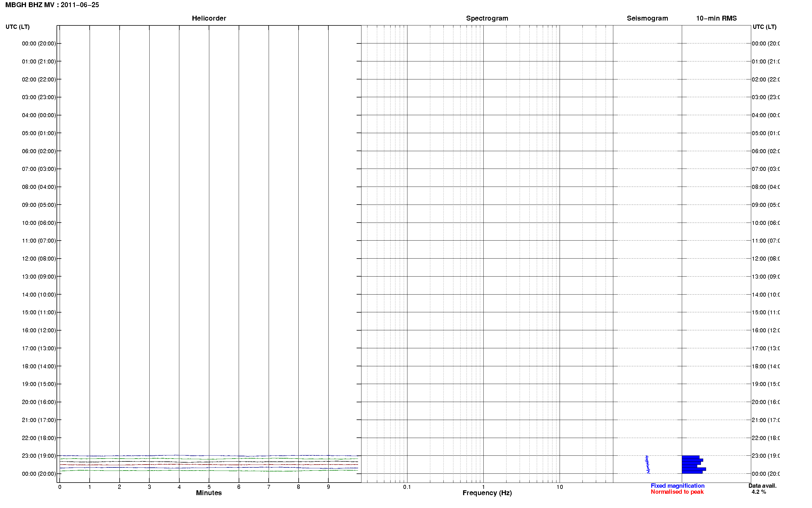
Task: Click the left "01:00 (21:00)" time label
Action: [x=39, y=61]
